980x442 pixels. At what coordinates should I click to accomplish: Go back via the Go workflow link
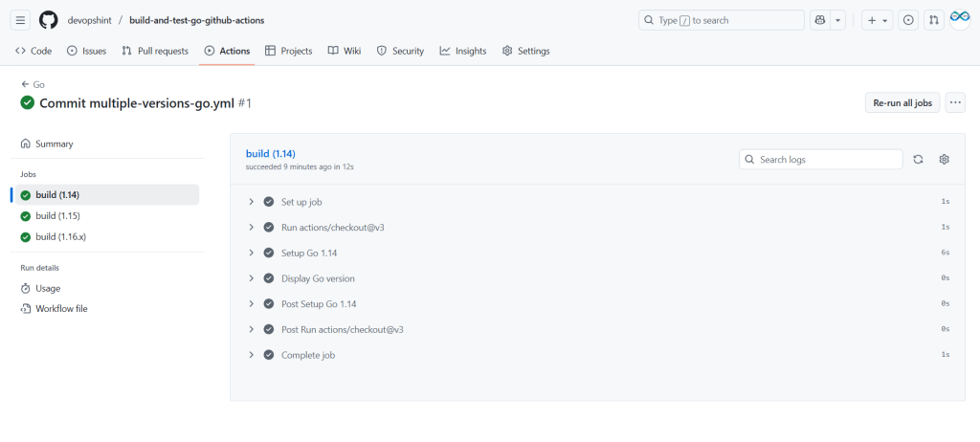click(x=33, y=84)
